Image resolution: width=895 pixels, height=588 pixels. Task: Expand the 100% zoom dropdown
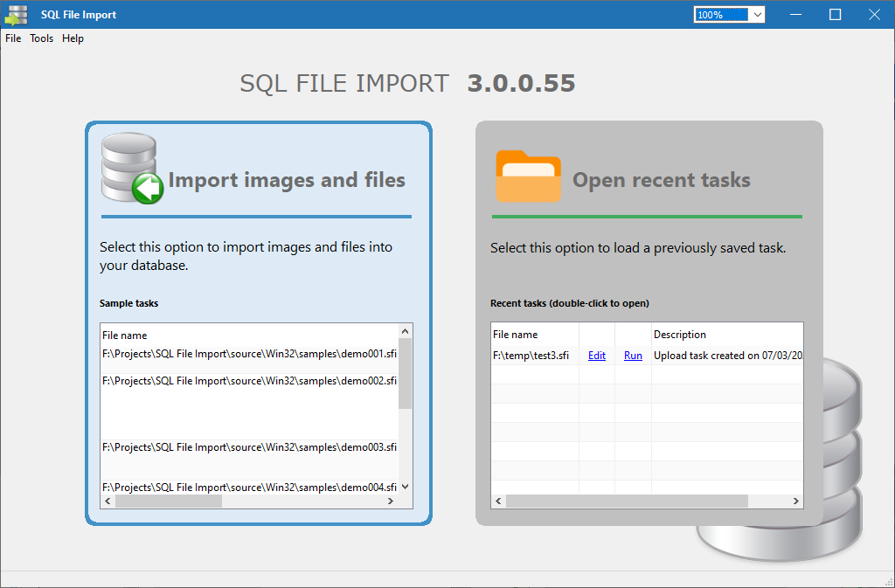[756, 15]
